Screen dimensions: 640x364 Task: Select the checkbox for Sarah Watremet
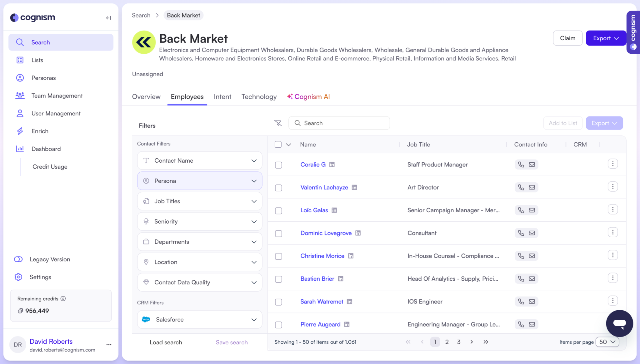pyautogui.click(x=278, y=302)
